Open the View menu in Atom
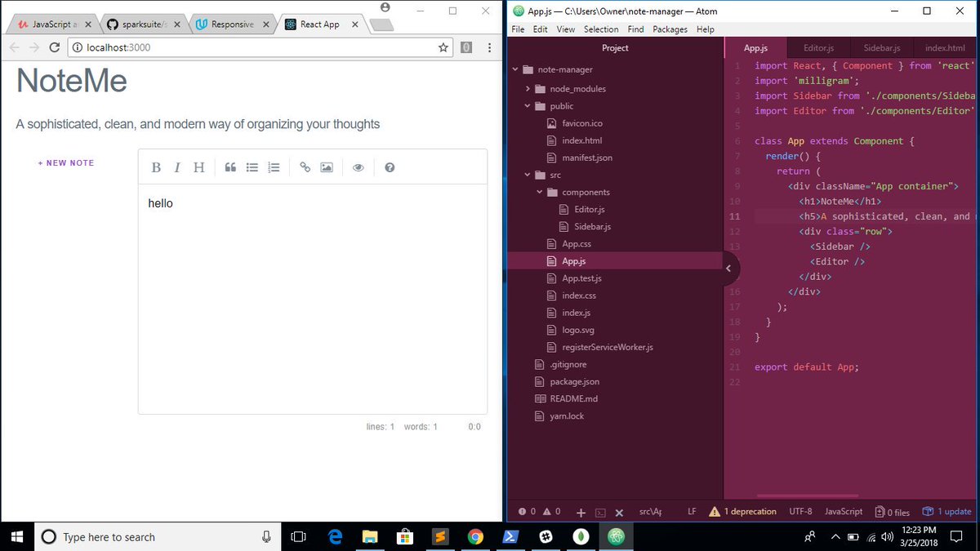The image size is (980, 551). point(565,29)
